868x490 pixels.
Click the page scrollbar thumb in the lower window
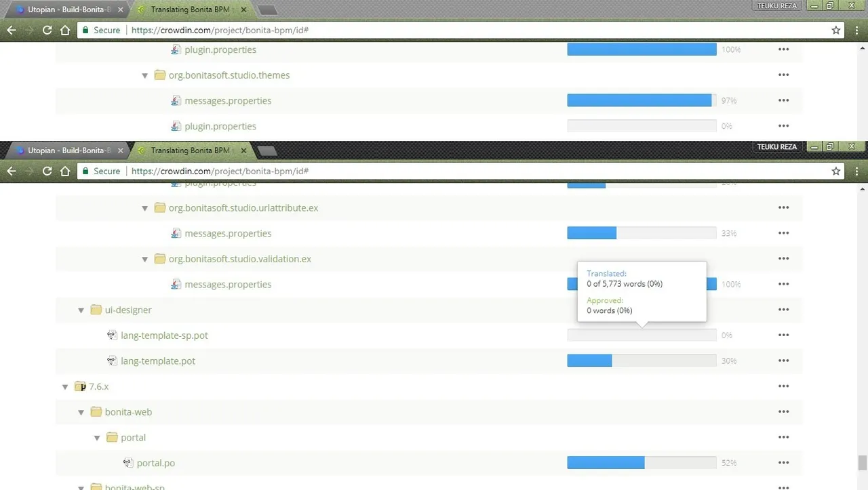[862, 463]
